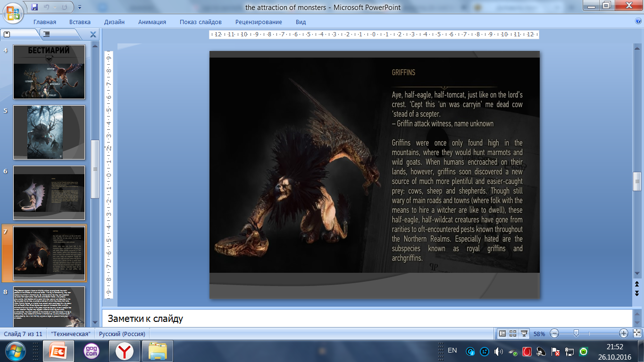644x362 pixels.
Task: Open GOG.com taskbar icon
Action: tap(91, 351)
